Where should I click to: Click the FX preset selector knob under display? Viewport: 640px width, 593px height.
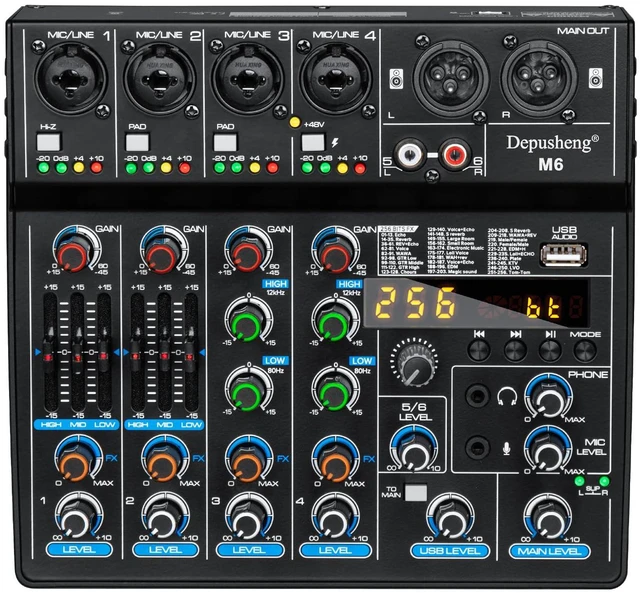(415, 365)
